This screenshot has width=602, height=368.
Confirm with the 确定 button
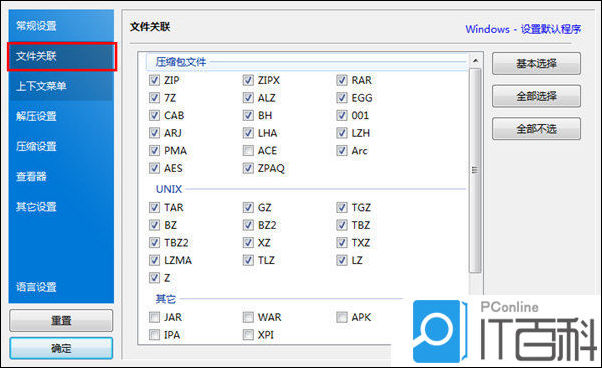tap(61, 348)
